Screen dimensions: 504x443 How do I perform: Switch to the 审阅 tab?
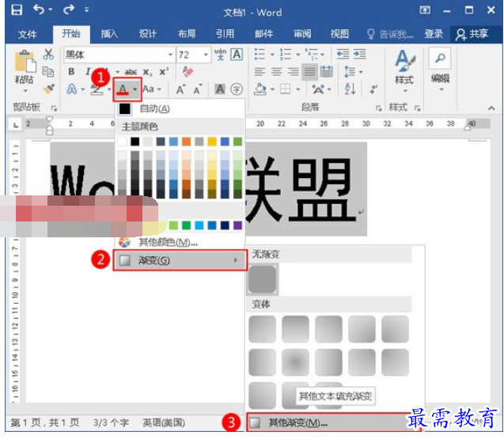[302, 34]
